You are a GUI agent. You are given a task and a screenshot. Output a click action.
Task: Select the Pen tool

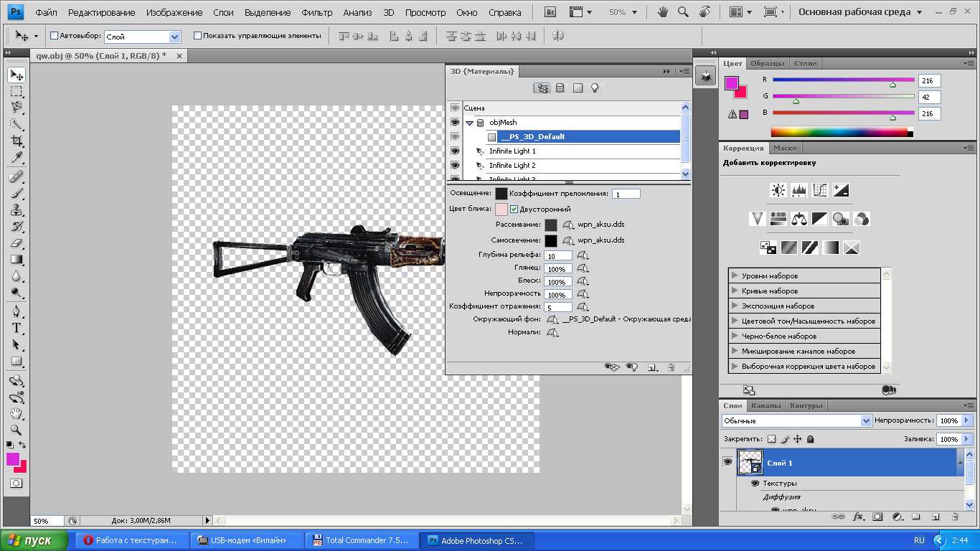(17, 311)
